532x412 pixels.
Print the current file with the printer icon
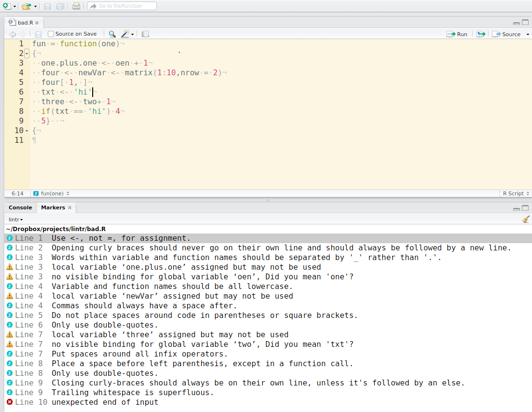76,6
